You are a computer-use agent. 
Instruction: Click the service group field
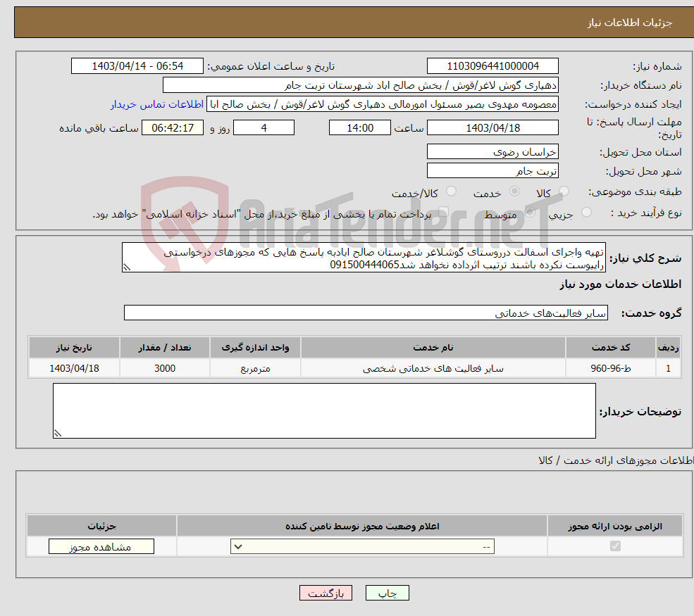point(366,313)
